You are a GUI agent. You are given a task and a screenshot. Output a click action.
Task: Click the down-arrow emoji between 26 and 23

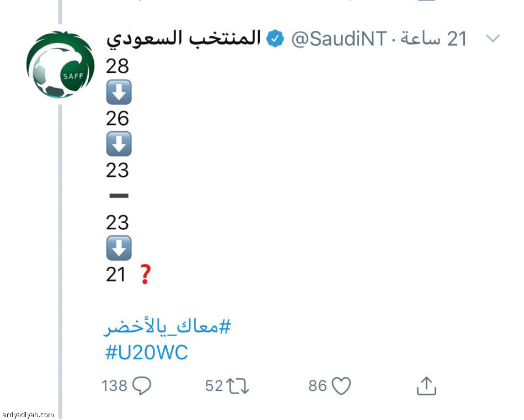click(x=119, y=144)
